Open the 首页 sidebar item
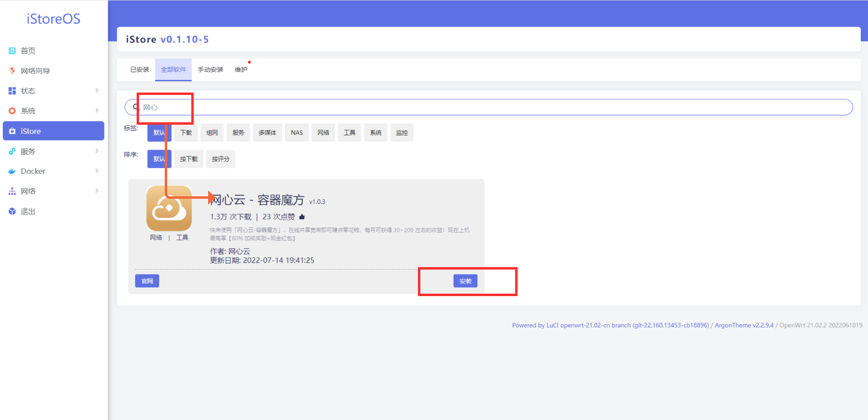This screenshot has height=420, width=868. pyautogui.click(x=53, y=51)
